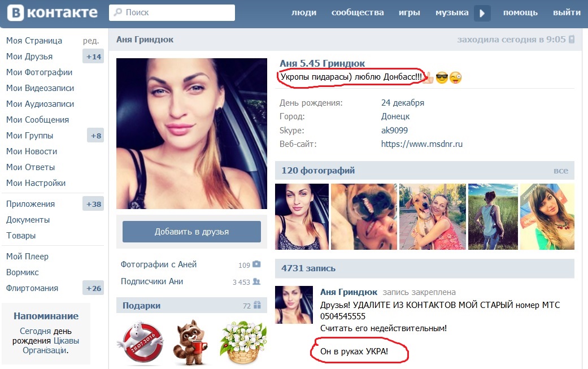
Task: Open the ghostbusters gift image
Action: 141,342
